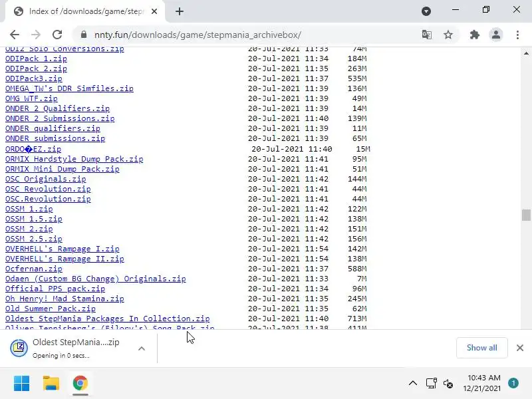Image resolution: width=532 pixels, height=399 pixels.
Task: Download OSC Revolution.zip with space
Action: (x=48, y=189)
